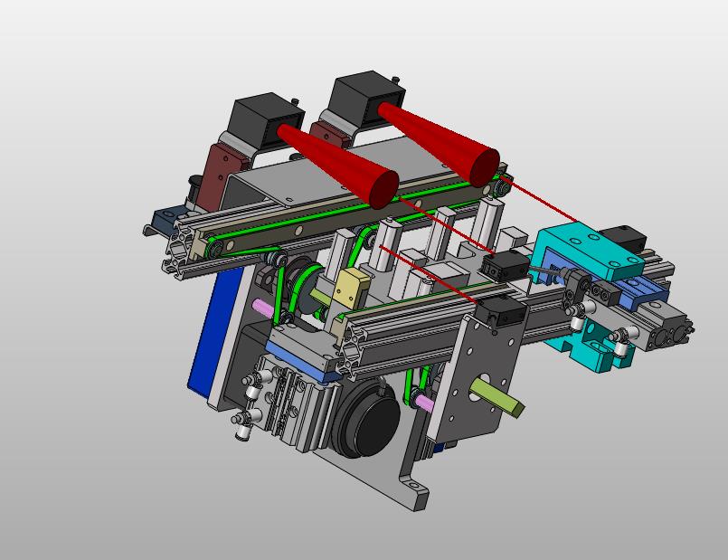Select the large blue side panel
Image resolution: width=728 pixels, height=560 pixels.
(213, 332)
